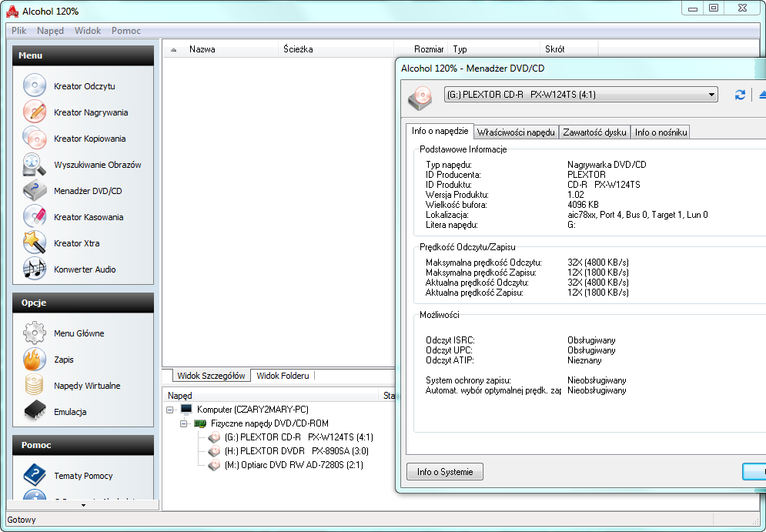
Task: Sort by Rozmiar column header
Action: (x=420, y=49)
